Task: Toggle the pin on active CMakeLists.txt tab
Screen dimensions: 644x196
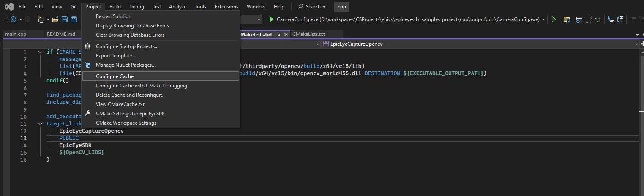Action: pos(278,35)
